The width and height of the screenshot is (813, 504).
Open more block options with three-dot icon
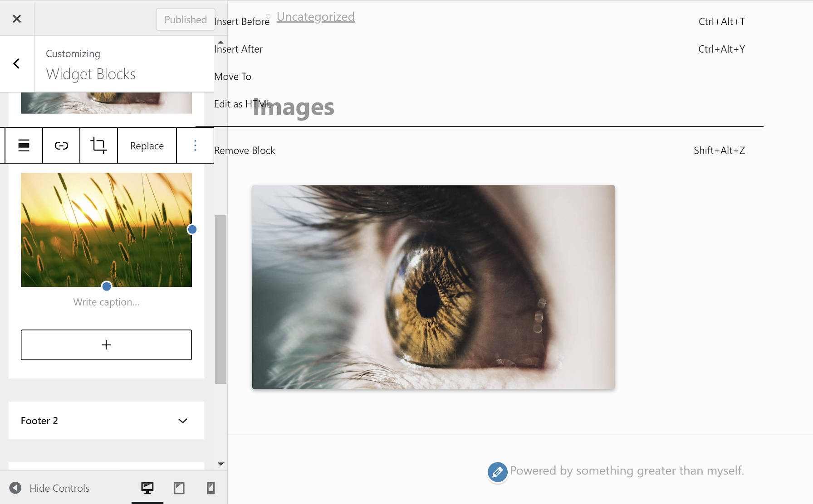coord(195,145)
